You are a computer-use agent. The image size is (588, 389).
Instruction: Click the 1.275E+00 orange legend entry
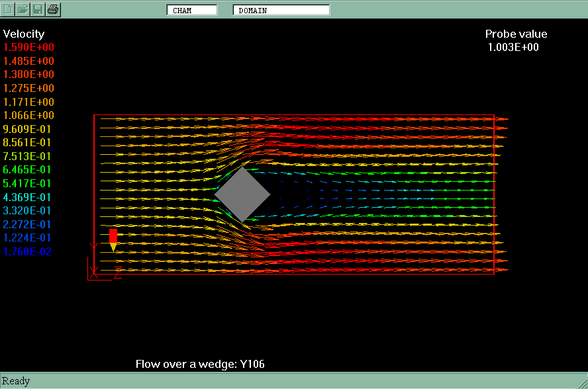(29, 88)
